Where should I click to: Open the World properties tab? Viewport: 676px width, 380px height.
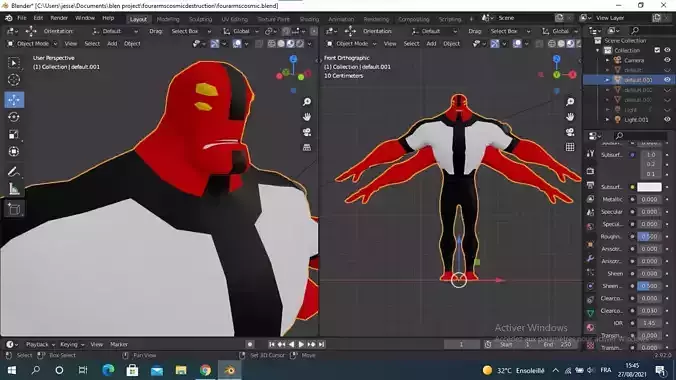pos(590,226)
